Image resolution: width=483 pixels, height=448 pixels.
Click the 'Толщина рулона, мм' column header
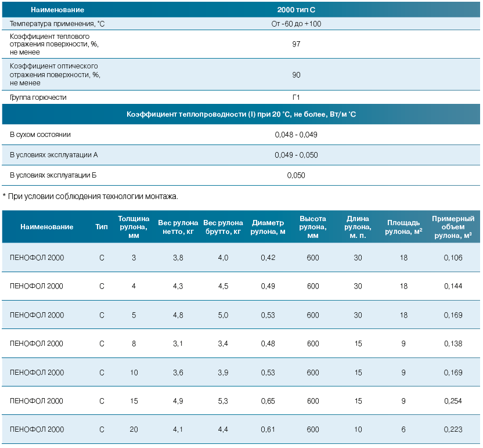[x=134, y=227]
